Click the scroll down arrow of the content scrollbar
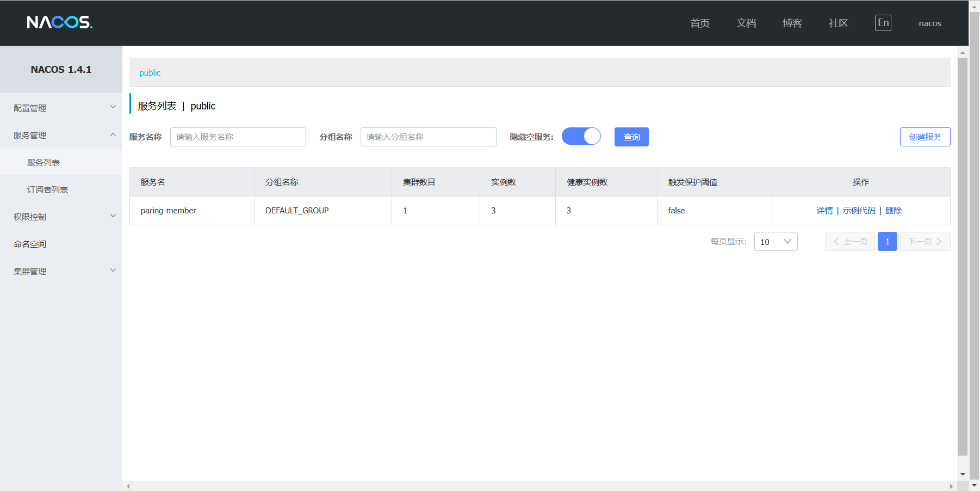 pos(963,475)
